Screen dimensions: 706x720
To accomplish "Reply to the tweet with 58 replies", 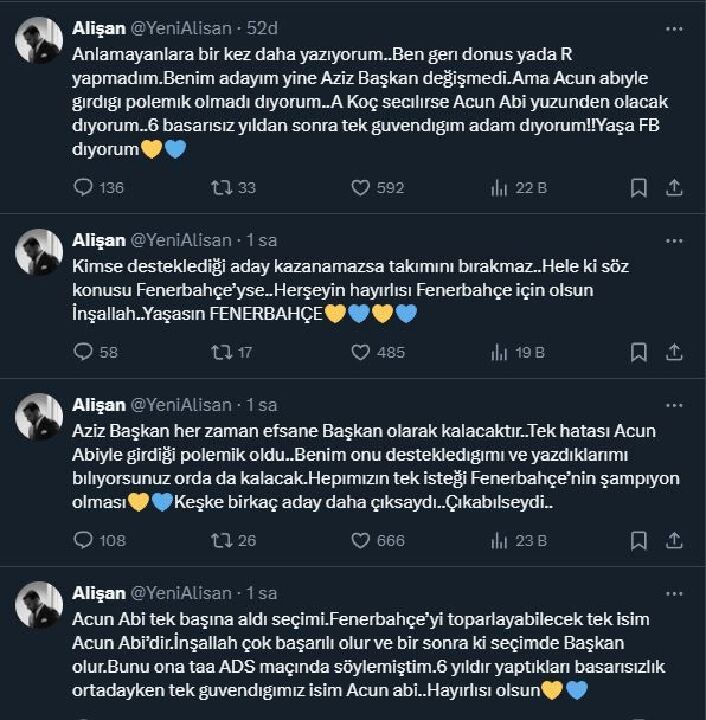I will (84, 352).
